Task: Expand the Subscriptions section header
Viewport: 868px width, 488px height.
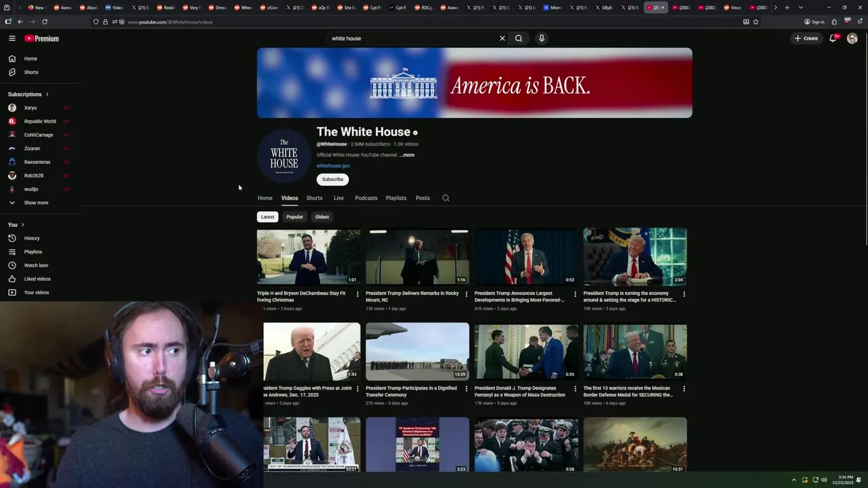Action: coord(28,94)
